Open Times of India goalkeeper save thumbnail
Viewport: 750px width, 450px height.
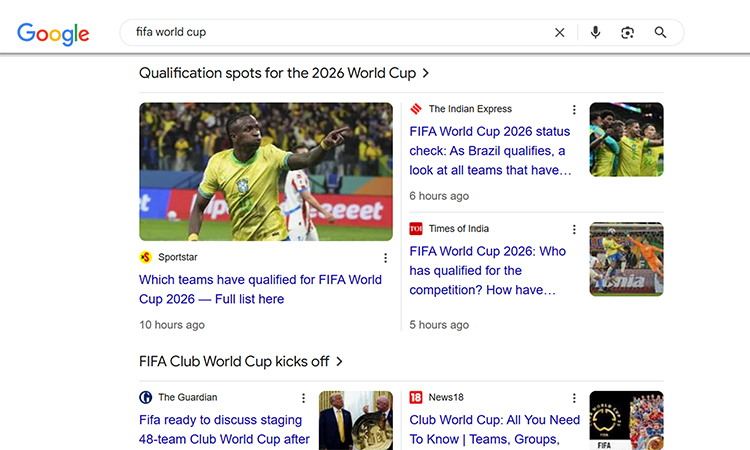tap(627, 259)
